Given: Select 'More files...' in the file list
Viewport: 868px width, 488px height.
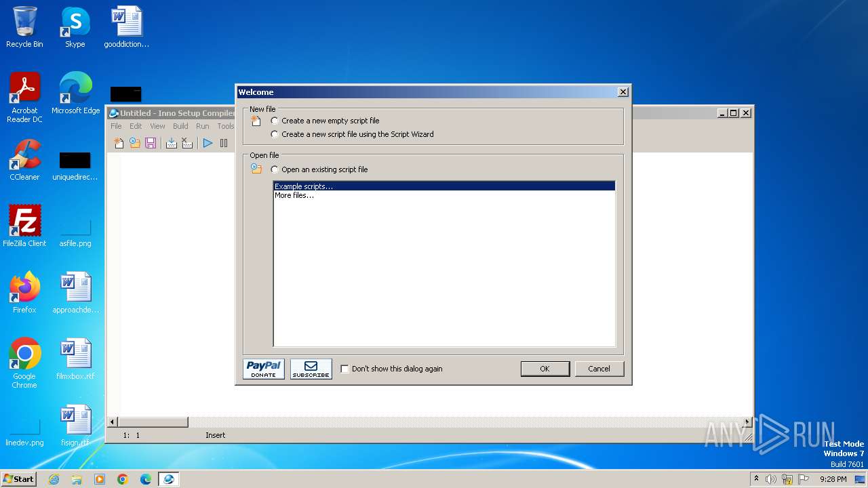Looking at the screenshot, I should [444, 195].
